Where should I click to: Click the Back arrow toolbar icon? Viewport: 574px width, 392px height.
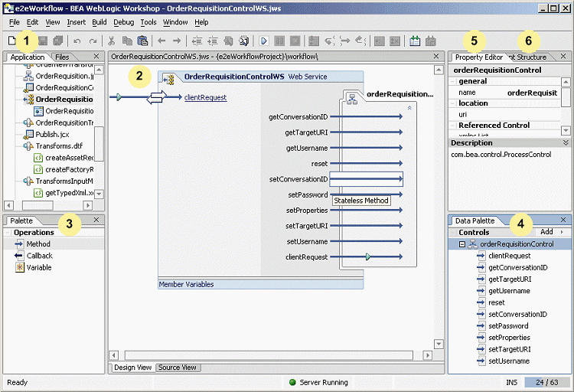(x=161, y=41)
